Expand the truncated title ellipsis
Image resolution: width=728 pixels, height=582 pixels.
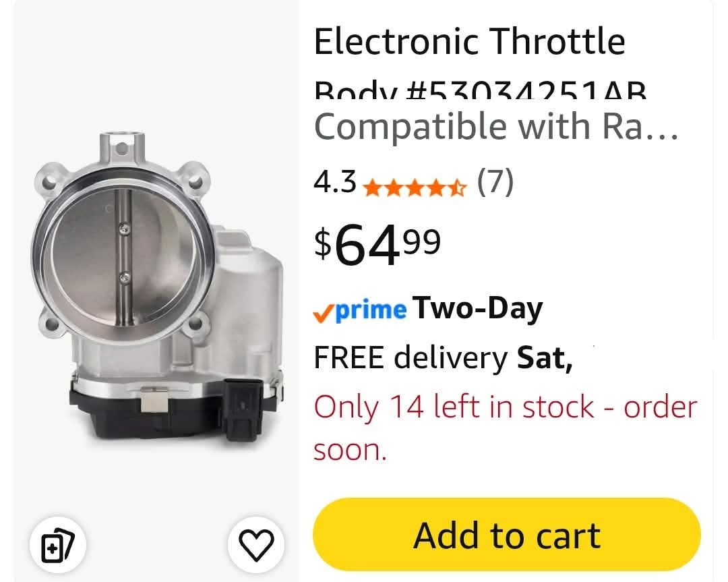coord(663,135)
